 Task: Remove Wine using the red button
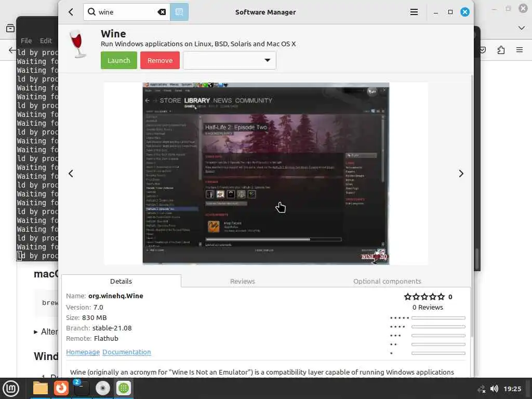point(160,60)
